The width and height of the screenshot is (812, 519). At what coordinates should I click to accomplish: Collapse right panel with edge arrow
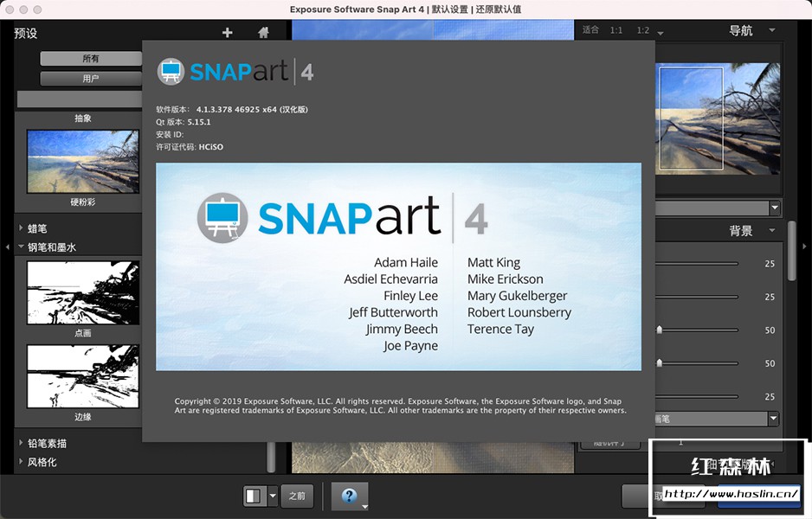coord(805,247)
